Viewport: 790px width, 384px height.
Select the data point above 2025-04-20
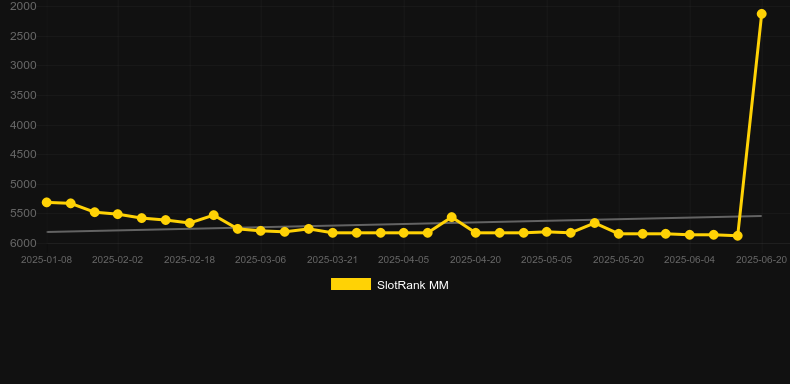point(476,233)
